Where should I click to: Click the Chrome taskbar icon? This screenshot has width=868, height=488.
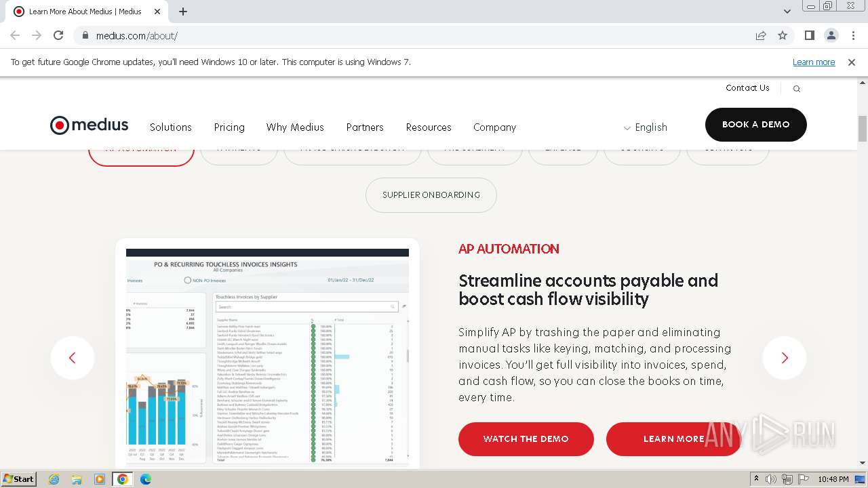[123, 479]
